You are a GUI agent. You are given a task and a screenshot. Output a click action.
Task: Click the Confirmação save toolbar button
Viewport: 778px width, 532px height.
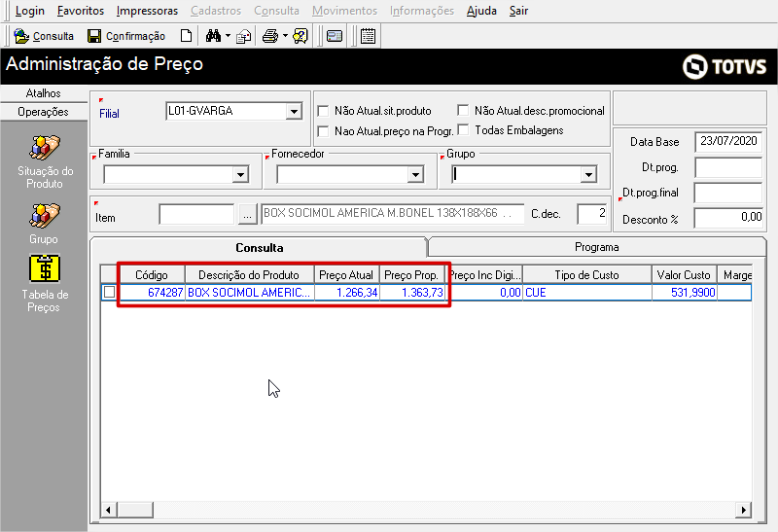coord(126,36)
